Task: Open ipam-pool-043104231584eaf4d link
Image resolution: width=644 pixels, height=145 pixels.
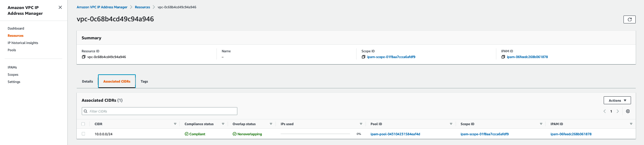Action: point(395,134)
